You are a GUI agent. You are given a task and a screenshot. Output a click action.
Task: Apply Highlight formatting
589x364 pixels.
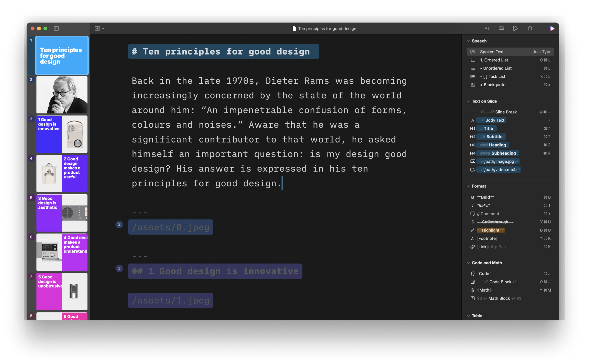click(x=491, y=230)
